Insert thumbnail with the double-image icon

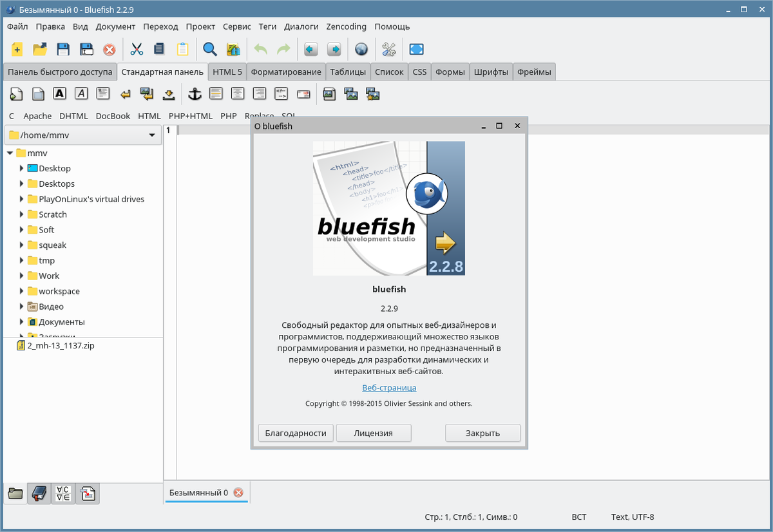pyautogui.click(x=351, y=94)
